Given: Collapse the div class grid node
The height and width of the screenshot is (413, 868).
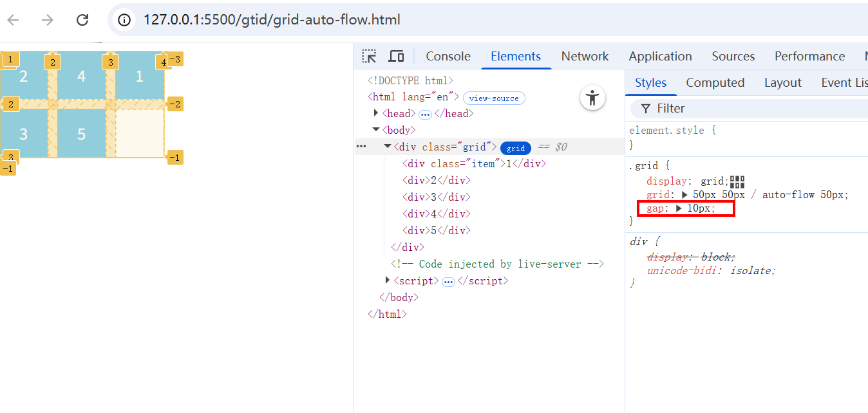Looking at the screenshot, I should click(388, 147).
